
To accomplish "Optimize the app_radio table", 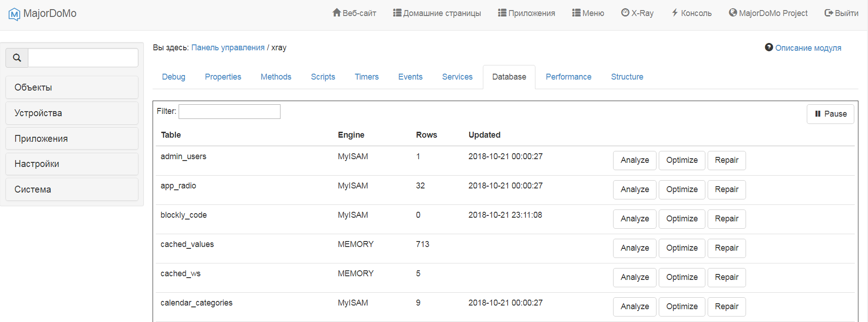I will point(682,189).
